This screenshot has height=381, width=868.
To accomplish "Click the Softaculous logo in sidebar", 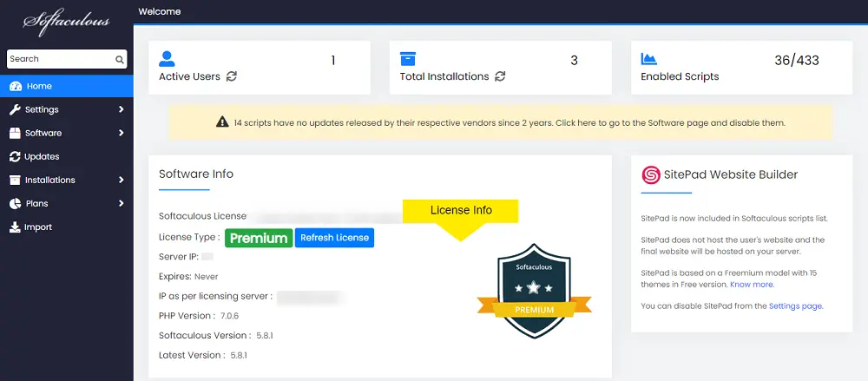I will tap(66, 23).
